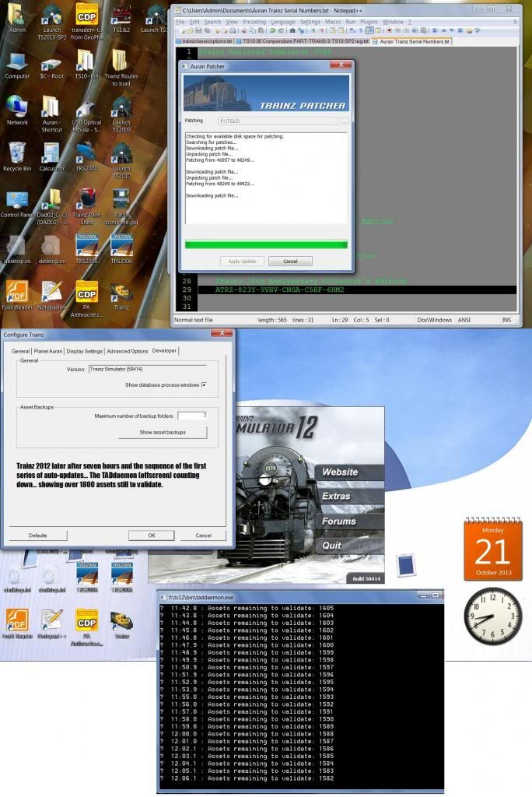Viewport: 532px width, 797px height.
Task: Click the Maximum number of backup folders field
Action: pyautogui.click(x=192, y=416)
